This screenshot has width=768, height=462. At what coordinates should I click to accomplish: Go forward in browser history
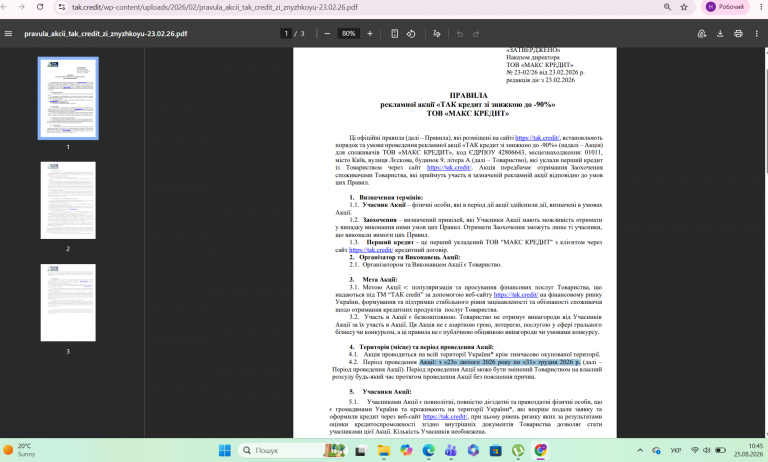pyautogui.click(x=22, y=7)
